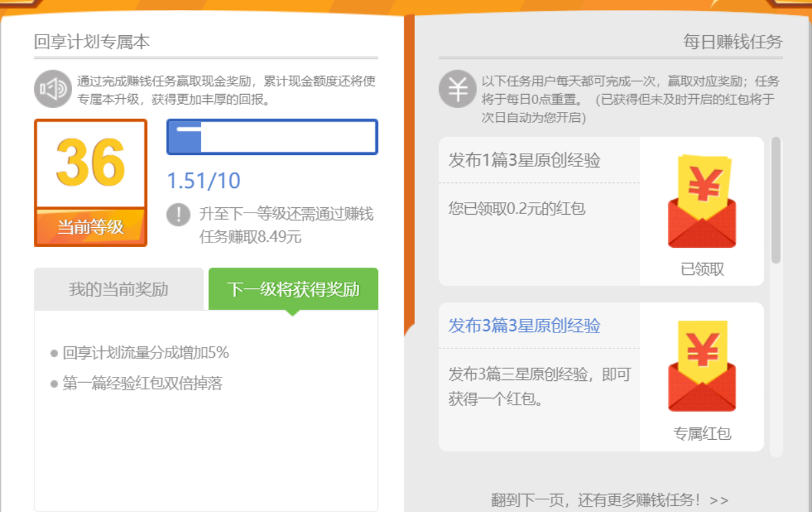Click the 专属红包 label
The image size is (812, 512).
702,434
